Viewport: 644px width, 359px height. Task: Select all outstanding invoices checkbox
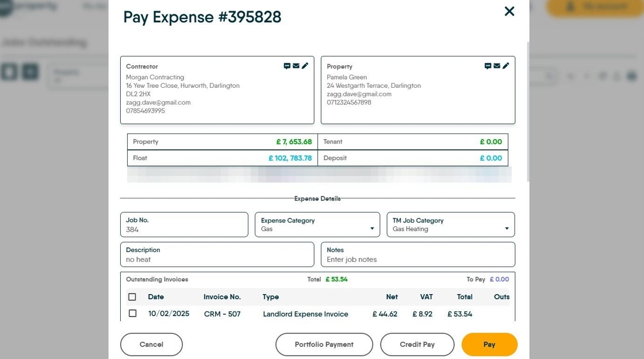point(132,297)
